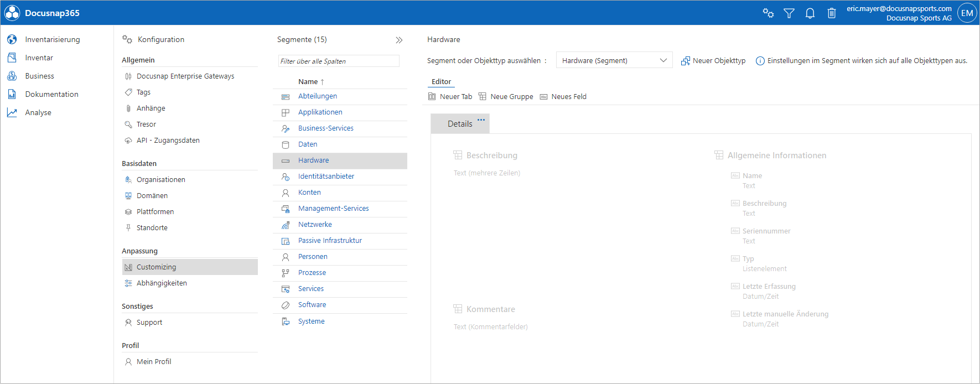Open the Hardware (Segment) dropdown

(614, 60)
